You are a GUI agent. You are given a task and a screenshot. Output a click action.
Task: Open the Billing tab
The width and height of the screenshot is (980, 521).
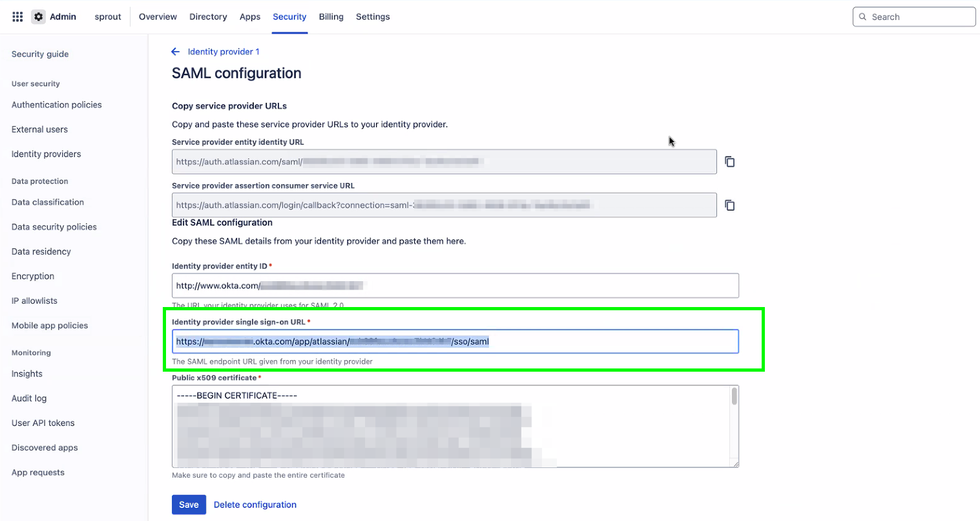click(331, 16)
